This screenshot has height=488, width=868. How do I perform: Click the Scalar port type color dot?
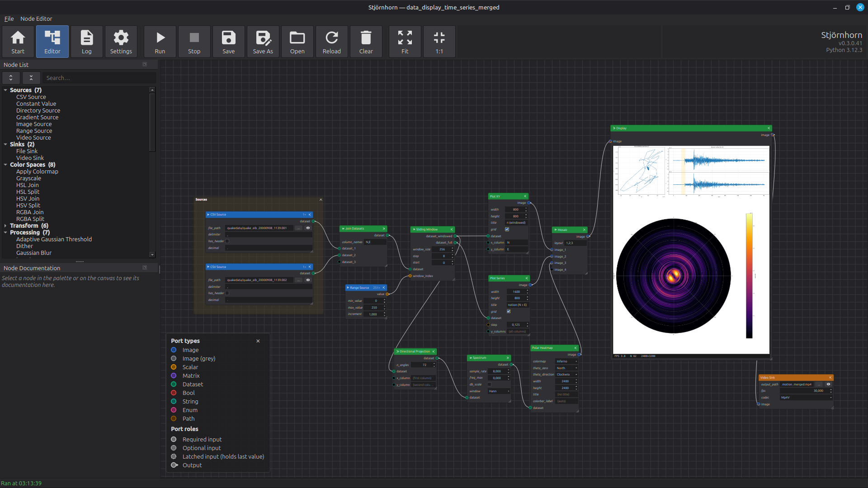point(174,367)
